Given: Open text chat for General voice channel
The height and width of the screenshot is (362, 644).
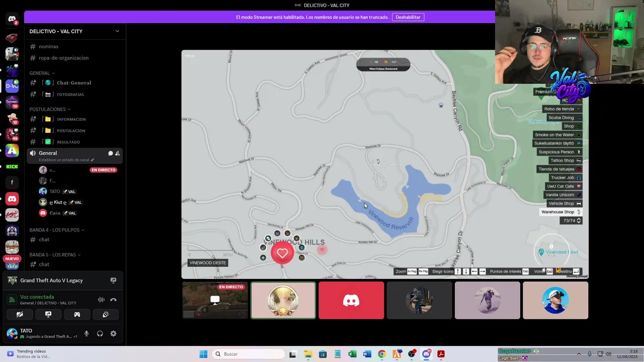Looking at the screenshot, I should pos(110,153).
